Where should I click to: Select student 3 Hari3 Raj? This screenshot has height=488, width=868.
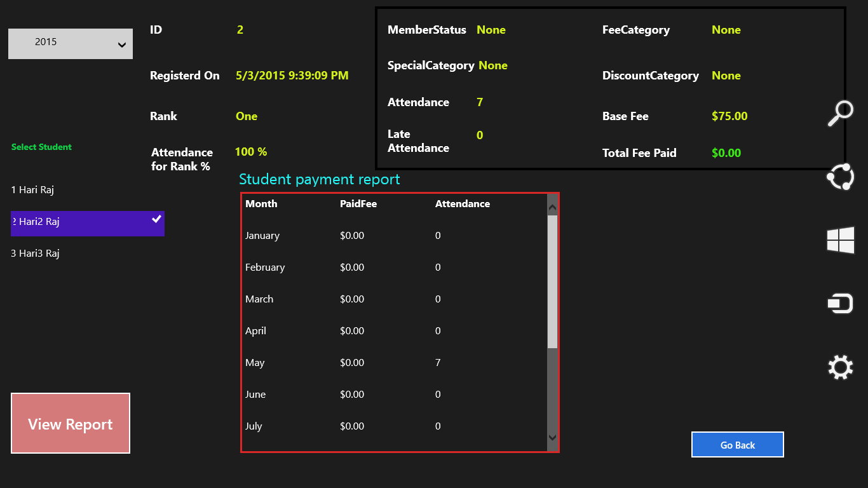click(x=36, y=254)
